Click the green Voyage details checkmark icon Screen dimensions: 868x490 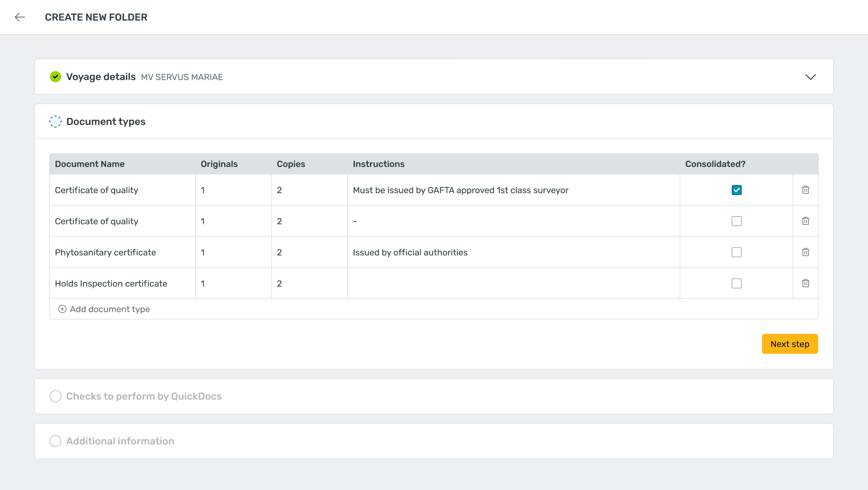tap(55, 77)
